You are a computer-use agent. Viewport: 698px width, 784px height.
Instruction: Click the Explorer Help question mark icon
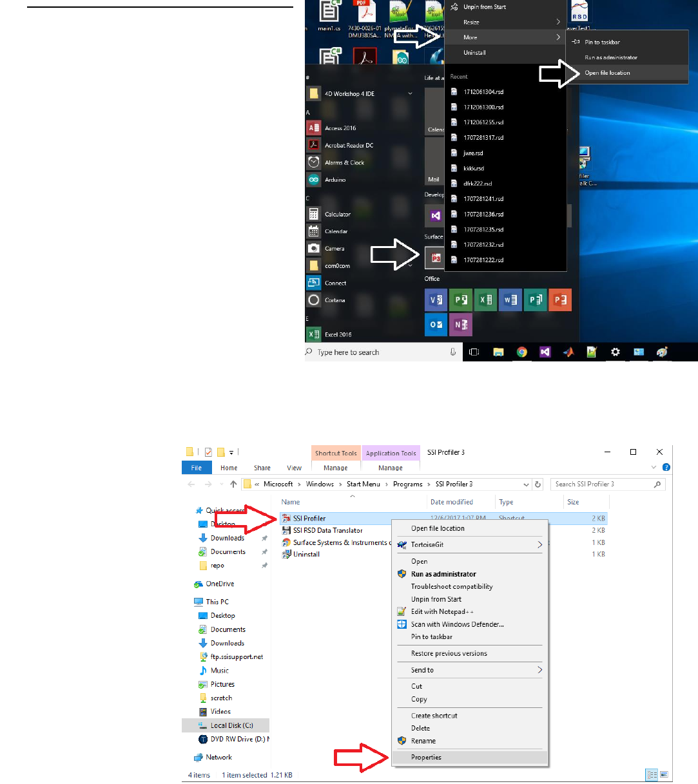[666, 467]
